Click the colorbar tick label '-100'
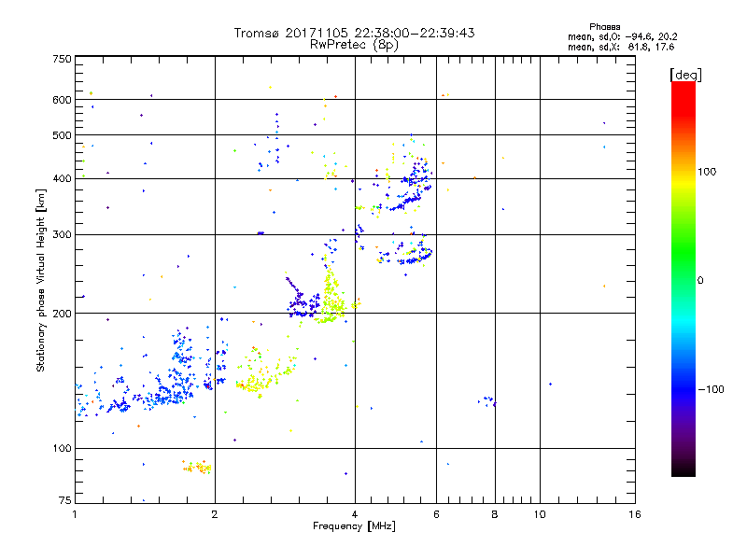 coord(711,389)
